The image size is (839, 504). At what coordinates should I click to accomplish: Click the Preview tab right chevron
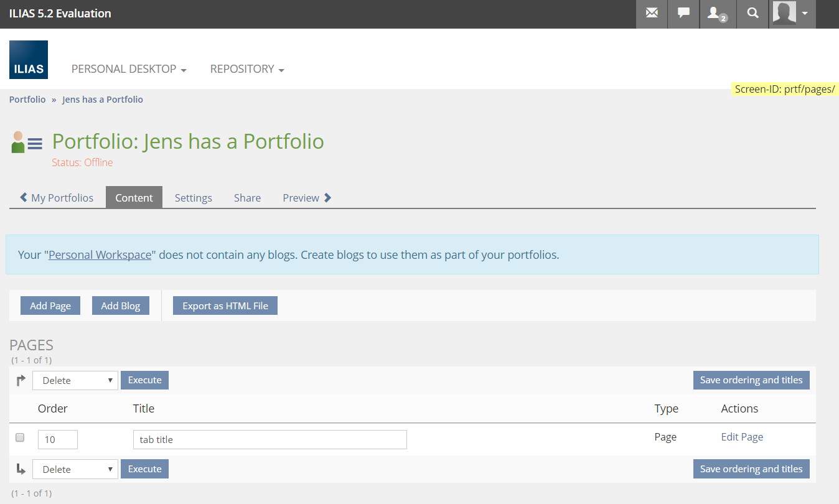click(328, 198)
